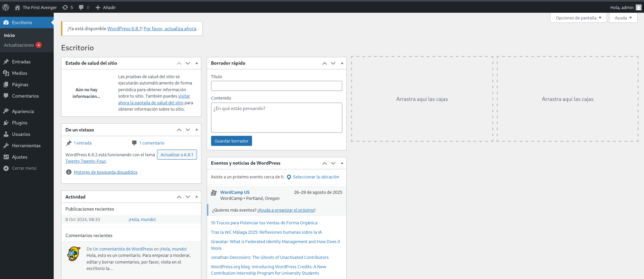Click the info icon next to Motores de búsqueda
Viewport: 644px width, 279px height.
tap(69, 172)
